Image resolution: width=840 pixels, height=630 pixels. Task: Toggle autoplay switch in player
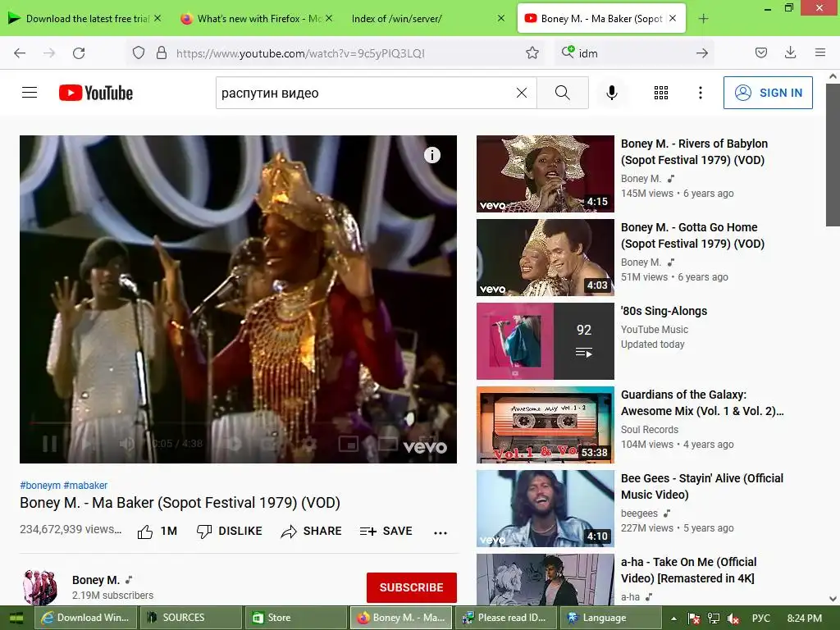234,444
